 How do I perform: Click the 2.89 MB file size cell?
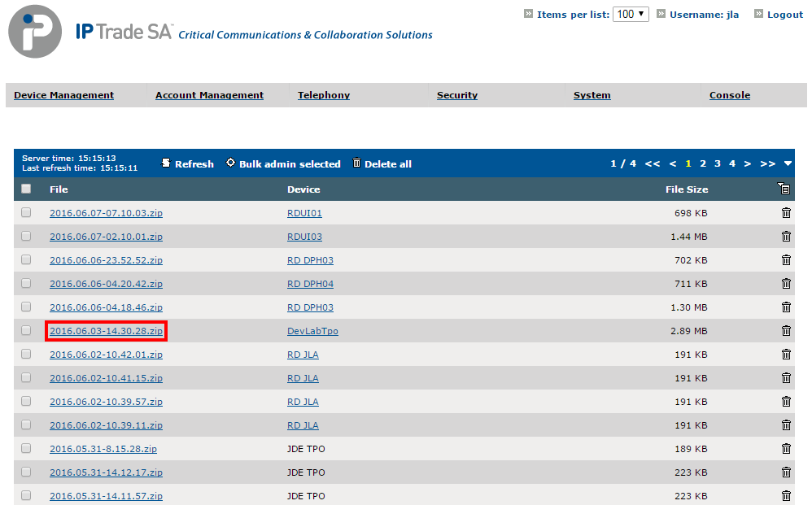click(689, 331)
